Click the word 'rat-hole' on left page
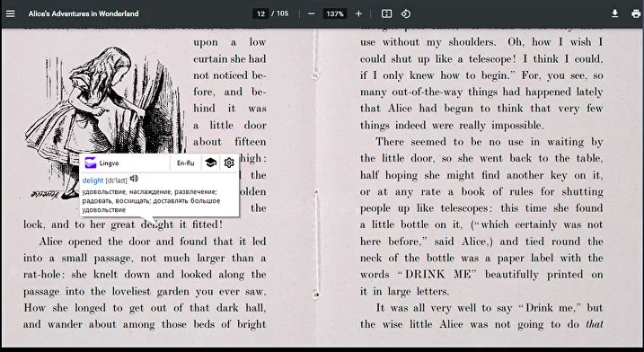 click(x=42, y=275)
